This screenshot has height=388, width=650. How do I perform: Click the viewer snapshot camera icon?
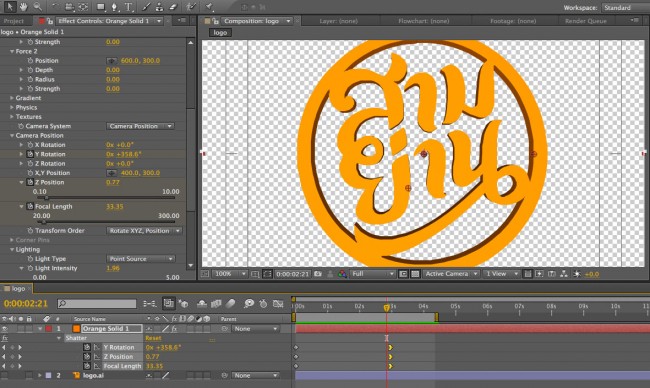point(318,274)
